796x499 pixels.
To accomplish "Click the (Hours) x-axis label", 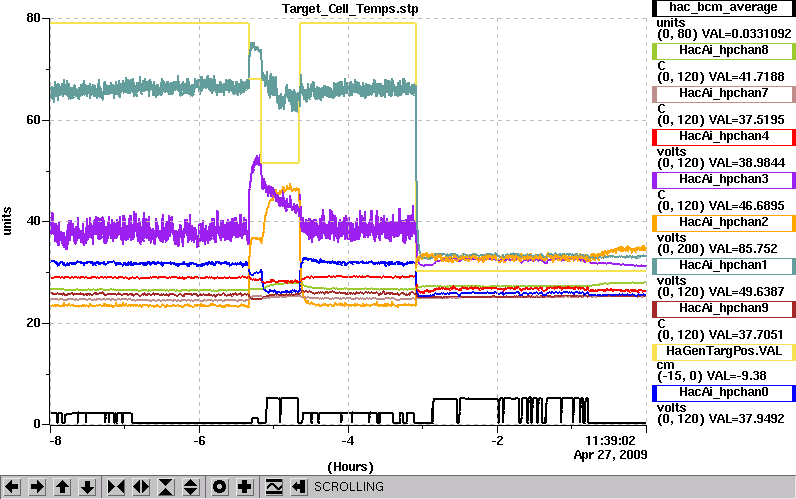I will coord(350,467).
